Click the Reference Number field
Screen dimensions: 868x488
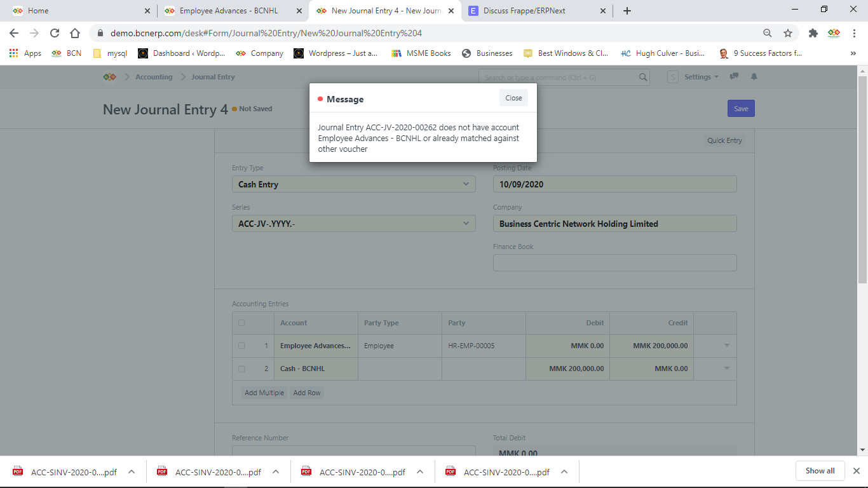(x=353, y=451)
